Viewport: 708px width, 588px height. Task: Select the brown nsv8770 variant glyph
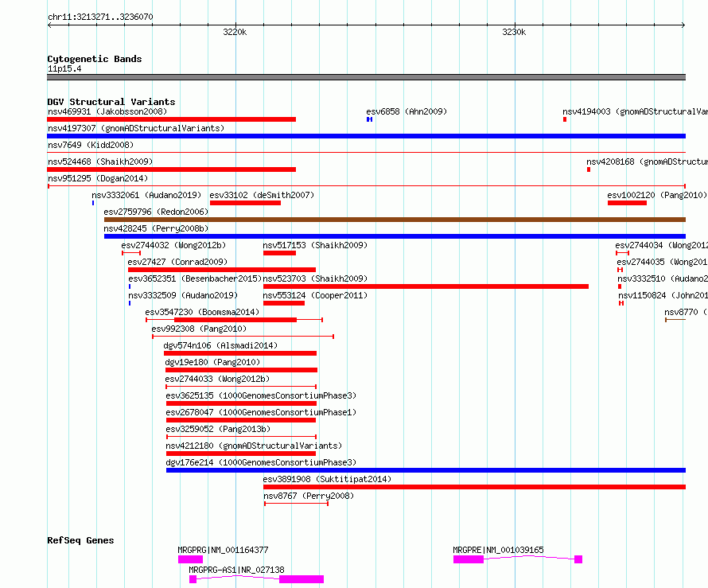coord(675,320)
